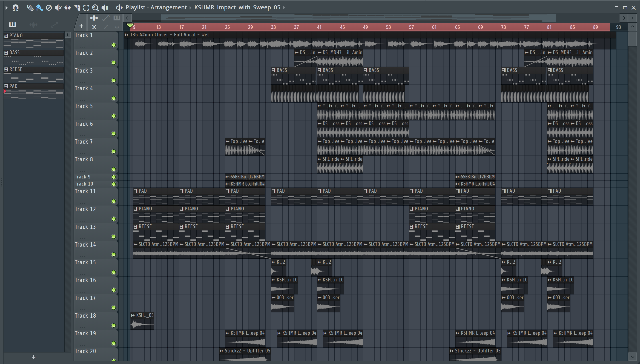Open playlist options menu arrow

pyautogui.click(x=6, y=8)
